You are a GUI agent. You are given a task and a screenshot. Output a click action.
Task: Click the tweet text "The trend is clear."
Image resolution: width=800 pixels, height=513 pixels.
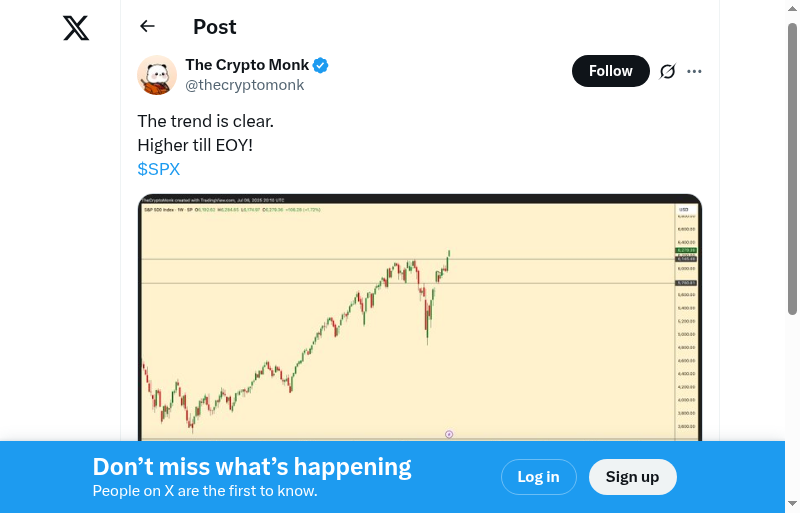pos(205,121)
